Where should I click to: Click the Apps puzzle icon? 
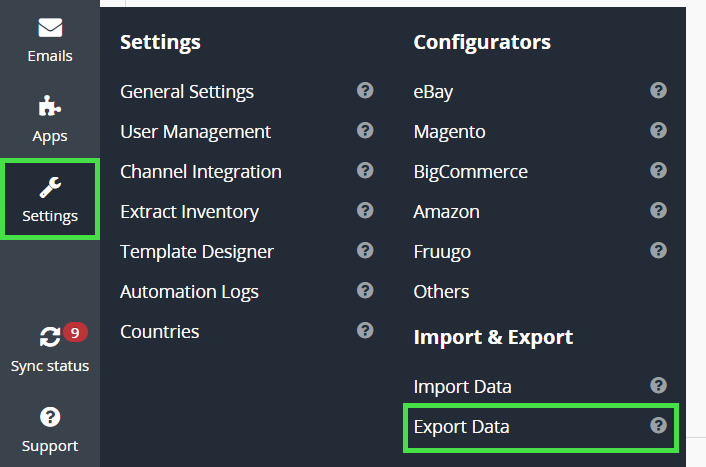[50, 108]
